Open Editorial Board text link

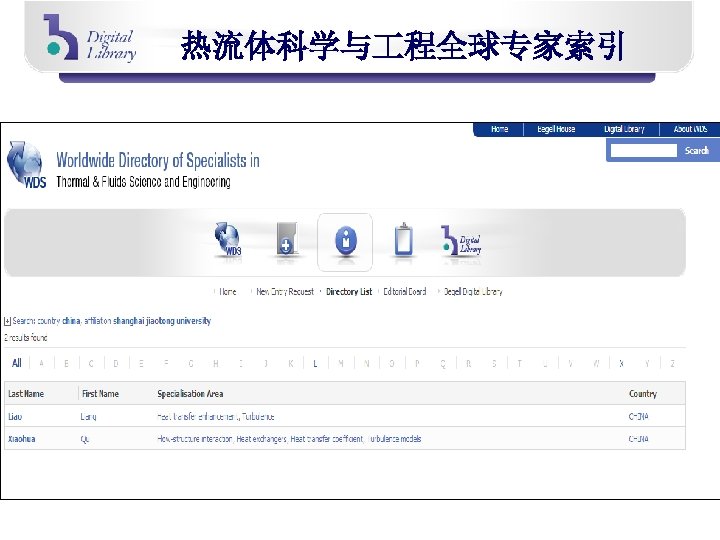click(405, 292)
